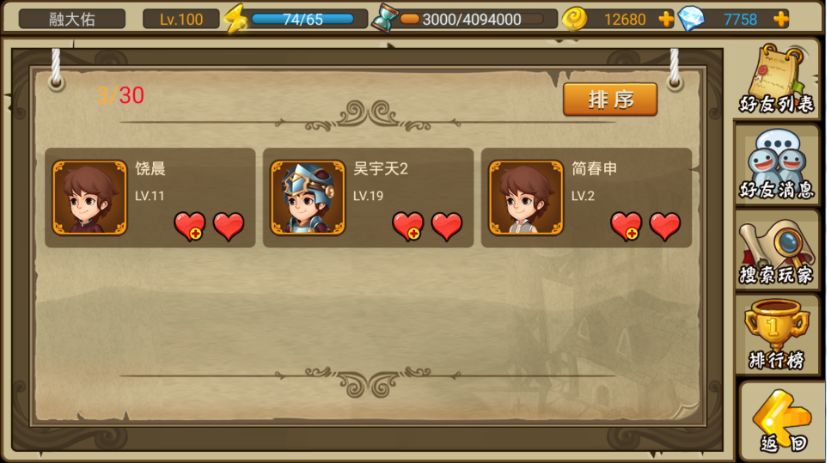Viewport: 827px width, 463px height.
Task: Click the 返回 yellow back arrow
Action: (x=783, y=422)
